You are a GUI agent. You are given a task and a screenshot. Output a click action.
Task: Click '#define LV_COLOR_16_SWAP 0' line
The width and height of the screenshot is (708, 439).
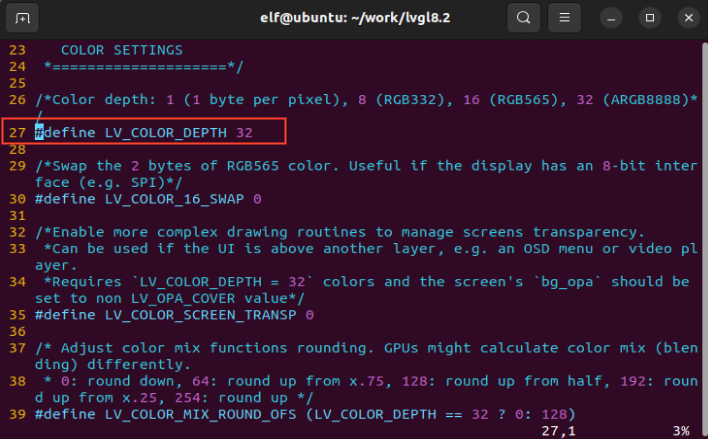(148, 199)
